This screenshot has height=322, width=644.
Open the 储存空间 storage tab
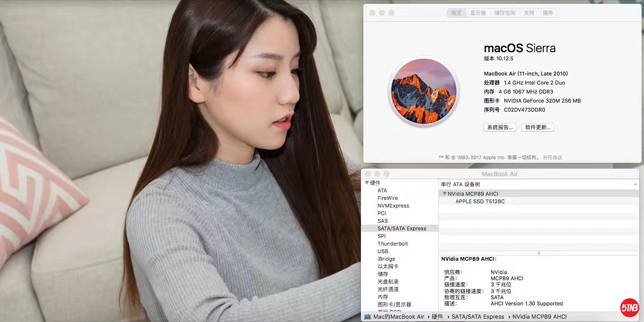coord(504,13)
